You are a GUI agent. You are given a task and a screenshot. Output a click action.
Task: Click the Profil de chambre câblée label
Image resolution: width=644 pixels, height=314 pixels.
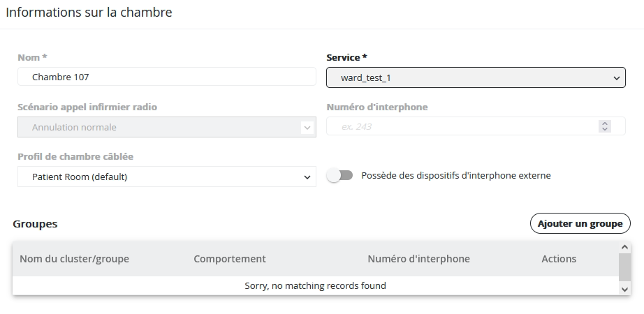click(75, 157)
